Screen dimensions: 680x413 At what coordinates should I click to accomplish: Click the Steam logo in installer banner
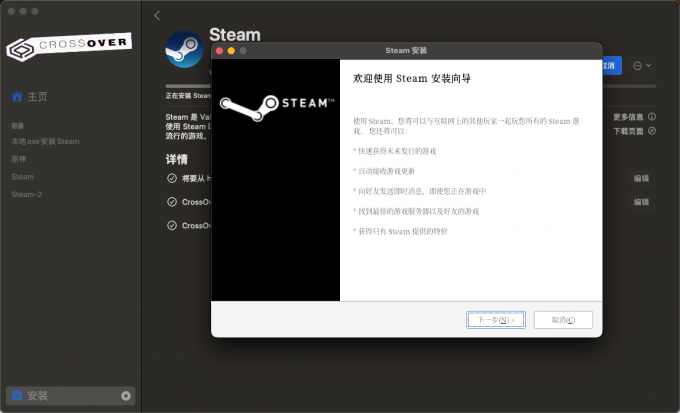(277, 108)
